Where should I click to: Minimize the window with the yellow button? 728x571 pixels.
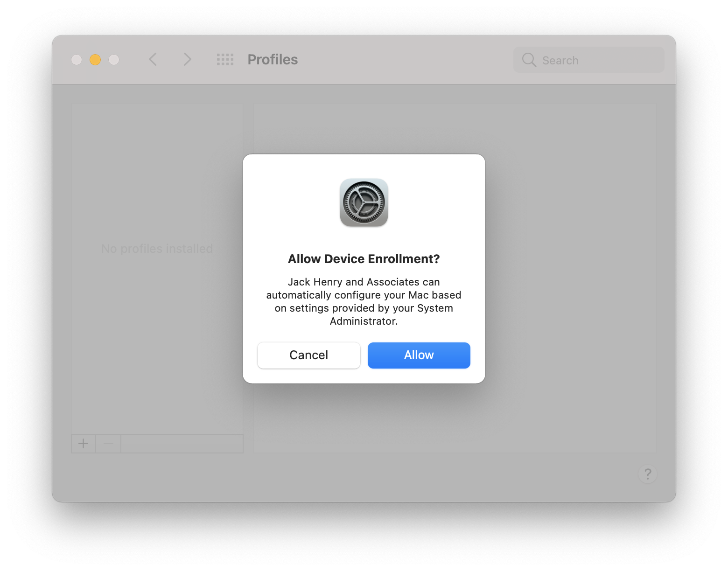(x=95, y=60)
